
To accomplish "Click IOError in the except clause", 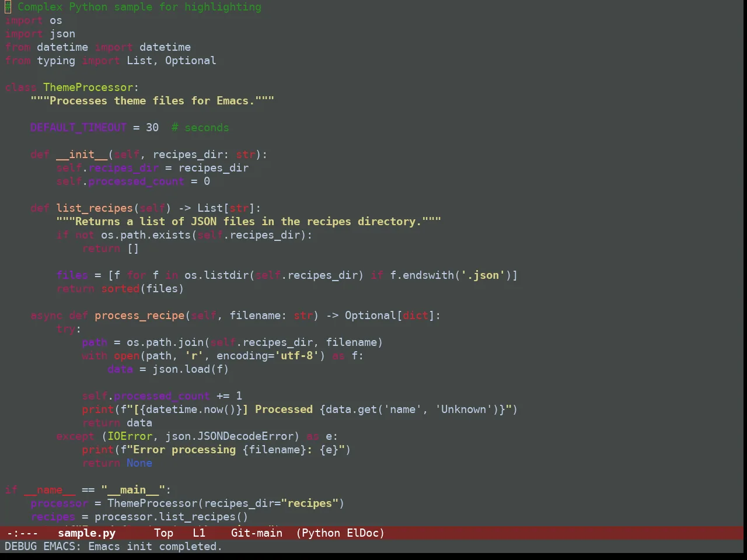I will click(130, 436).
